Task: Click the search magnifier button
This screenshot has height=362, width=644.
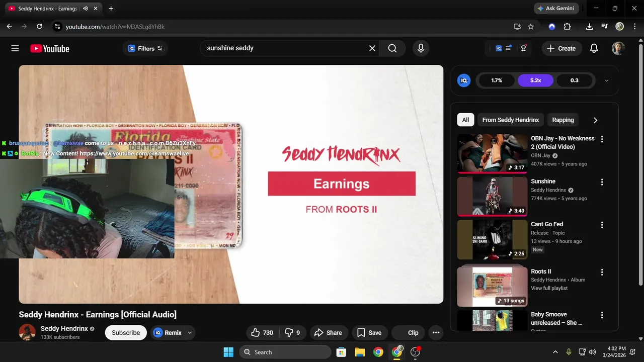Action: (x=392, y=48)
